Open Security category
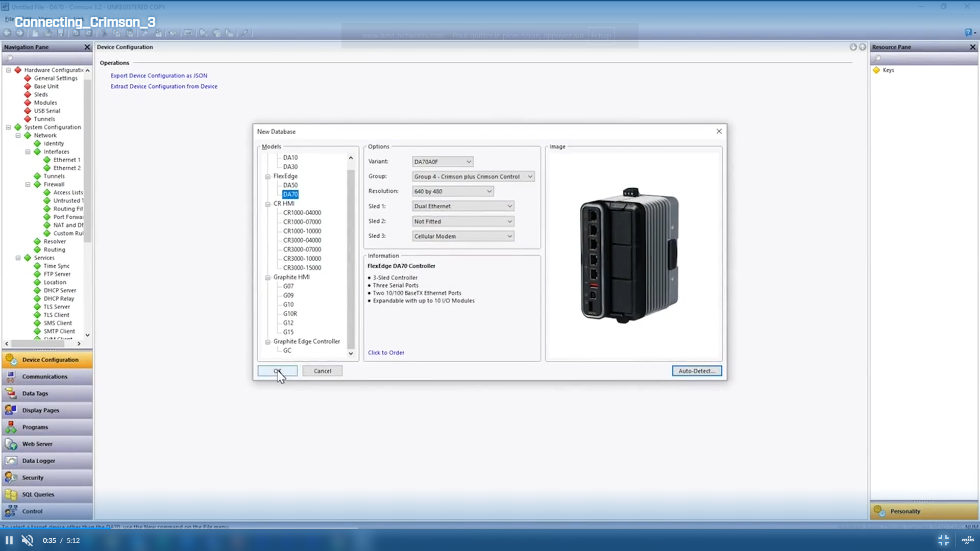 click(47, 478)
